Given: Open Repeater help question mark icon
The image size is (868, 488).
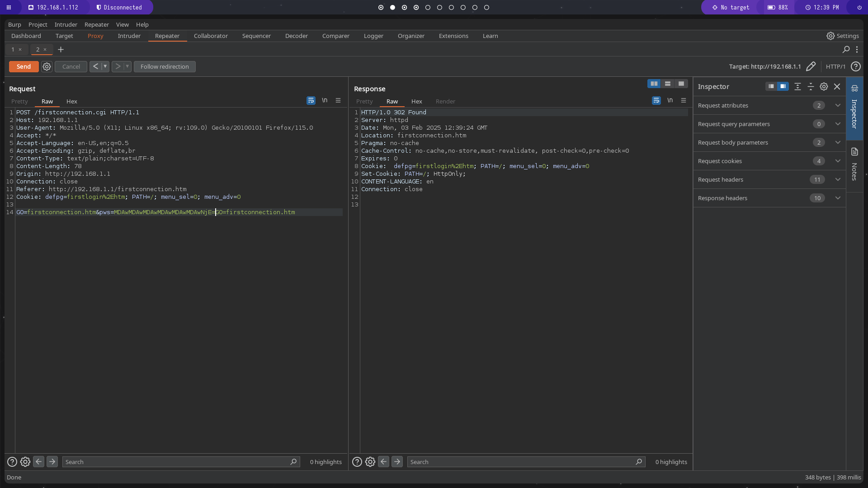Looking at the screenshot, I should click(856, 66).
